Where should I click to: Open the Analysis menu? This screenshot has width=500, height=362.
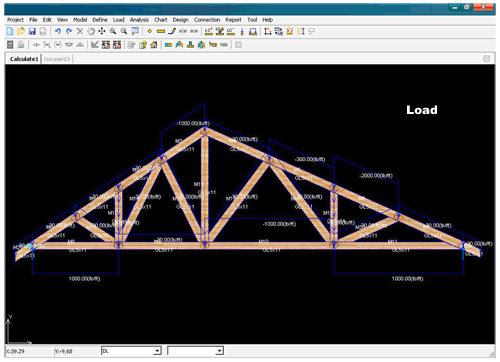coord(139,20)
